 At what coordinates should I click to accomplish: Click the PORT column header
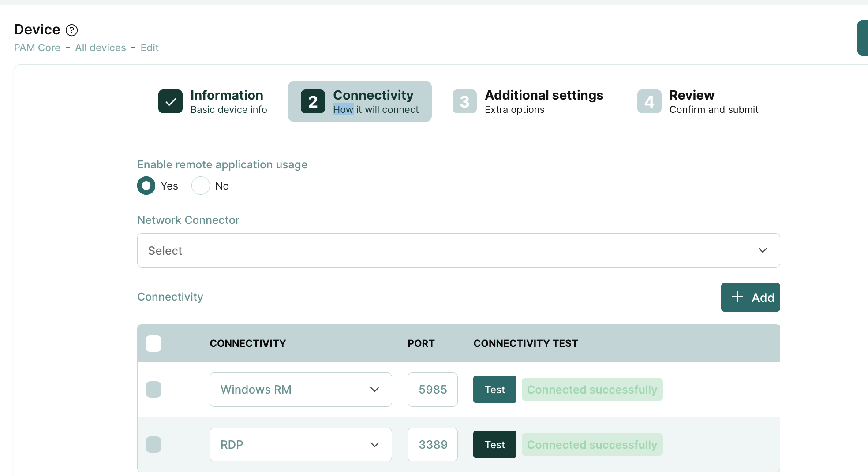click(x=421, y=343)
